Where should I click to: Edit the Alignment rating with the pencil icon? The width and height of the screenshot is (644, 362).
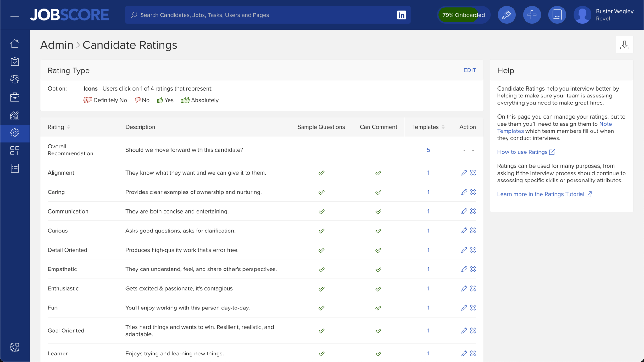[x=464, y=173]
